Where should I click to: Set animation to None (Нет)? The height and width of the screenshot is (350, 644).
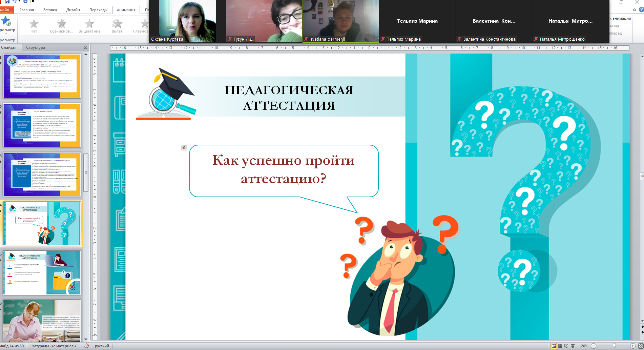click(34, 26)
